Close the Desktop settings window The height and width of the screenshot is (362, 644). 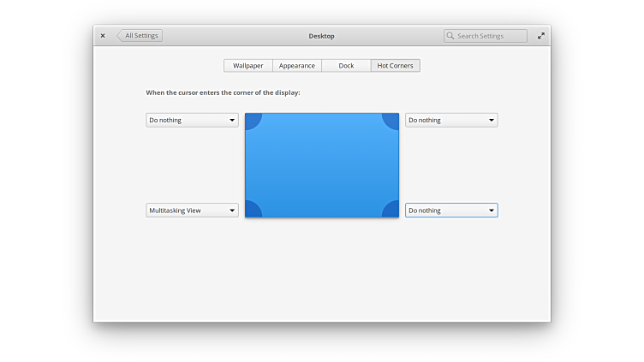[103, 36]
